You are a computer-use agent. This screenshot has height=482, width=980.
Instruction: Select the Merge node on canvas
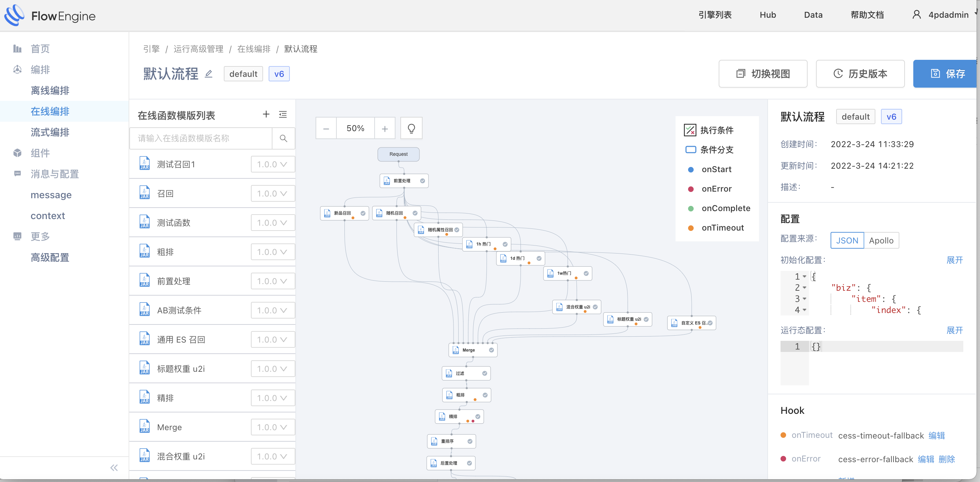coord(473,350)
